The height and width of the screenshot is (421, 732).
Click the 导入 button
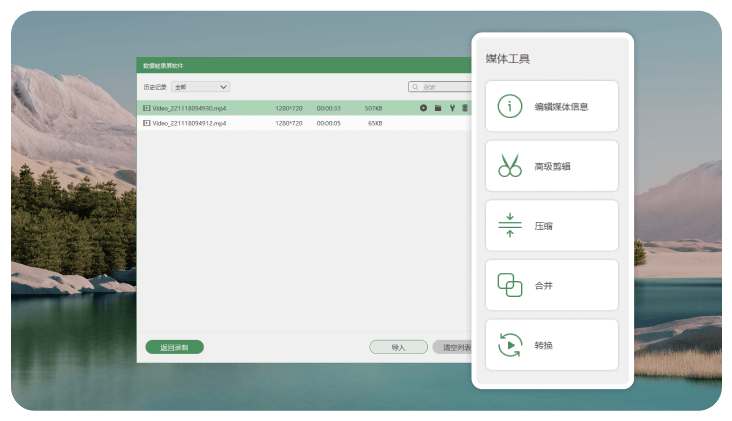point(398,347)
